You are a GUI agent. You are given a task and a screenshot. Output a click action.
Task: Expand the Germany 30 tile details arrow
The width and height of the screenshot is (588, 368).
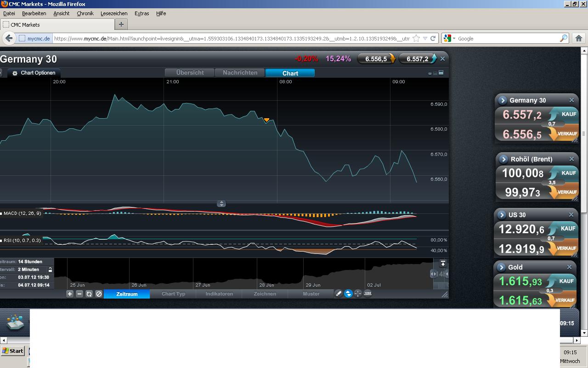coord(503,100)
